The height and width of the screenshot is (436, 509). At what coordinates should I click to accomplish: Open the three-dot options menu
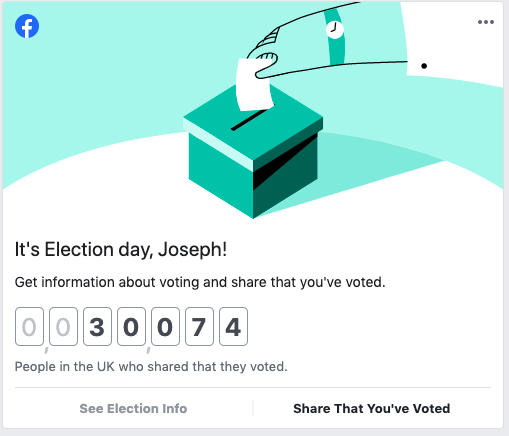tap(486, 22)
